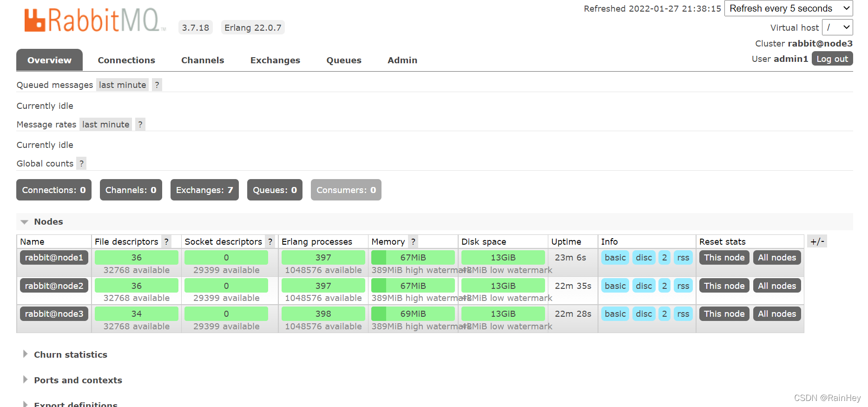Click the 67MiB memory bar for rabbit@node1
The image size is (868, 407).
(413, 257)
